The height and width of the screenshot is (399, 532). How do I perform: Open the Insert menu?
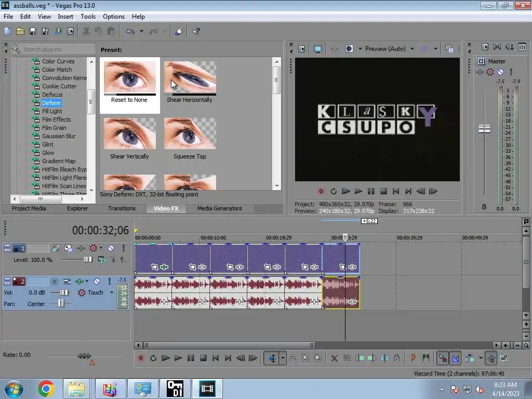pyautogui.click(x=65, y=17)
